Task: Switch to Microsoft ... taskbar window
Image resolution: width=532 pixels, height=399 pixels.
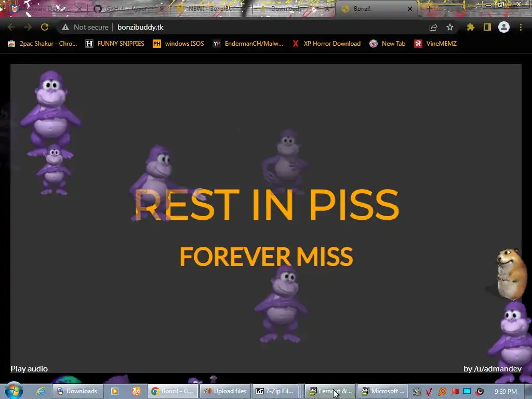Action: pos(383,391)
